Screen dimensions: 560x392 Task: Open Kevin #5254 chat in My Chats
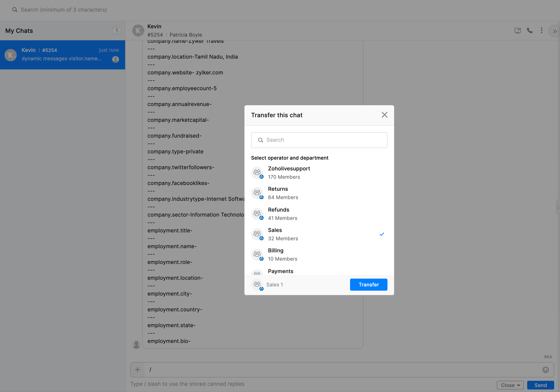(62, 55)
